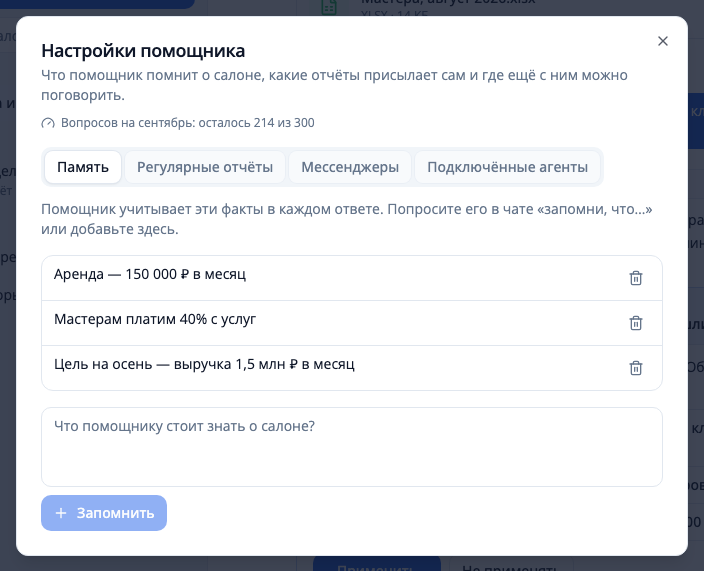Screen dimensions: 704x571
Task: Go to the Подключённые агенты tab
Action: [507, 167]
